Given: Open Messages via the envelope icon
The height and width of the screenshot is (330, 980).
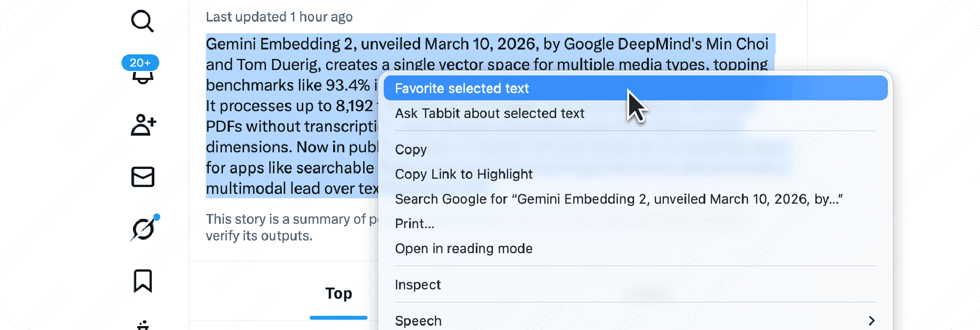Looking at the screenshot, I should pyautogui.click(x=143, y=177).
